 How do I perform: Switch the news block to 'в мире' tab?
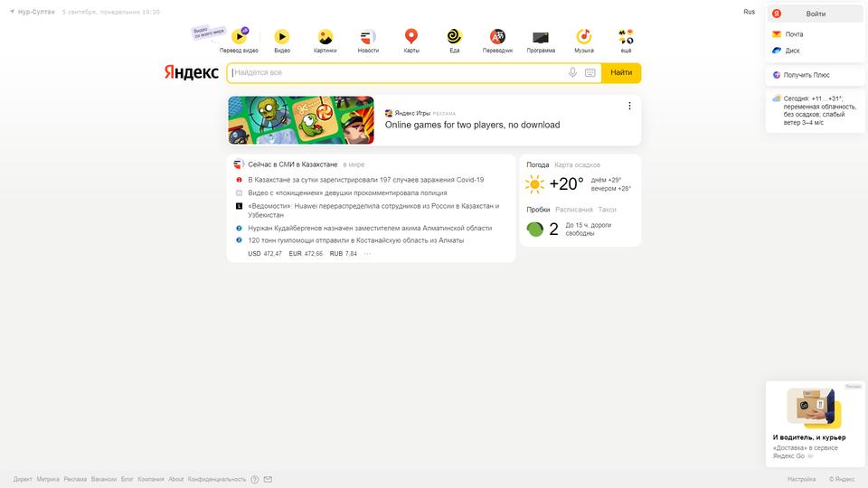(354, 164)
